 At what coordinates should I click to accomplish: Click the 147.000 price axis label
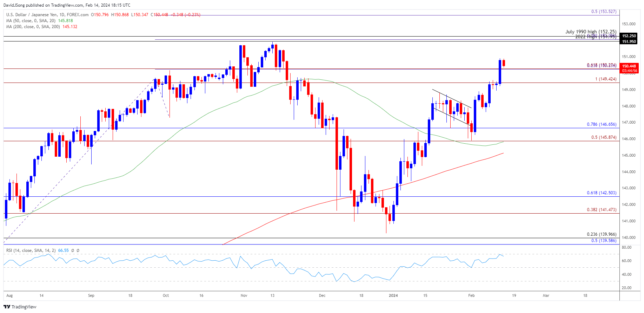tap(629, 122)
